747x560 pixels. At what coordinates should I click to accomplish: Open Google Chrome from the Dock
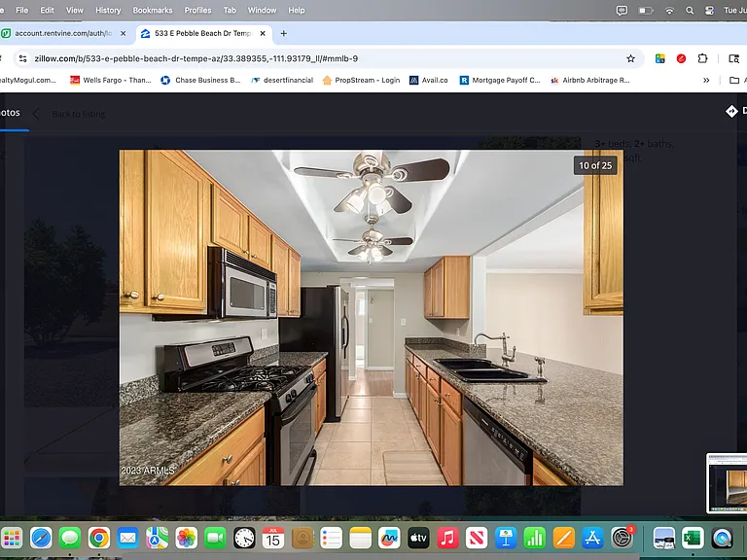click(x=99, y=538)
